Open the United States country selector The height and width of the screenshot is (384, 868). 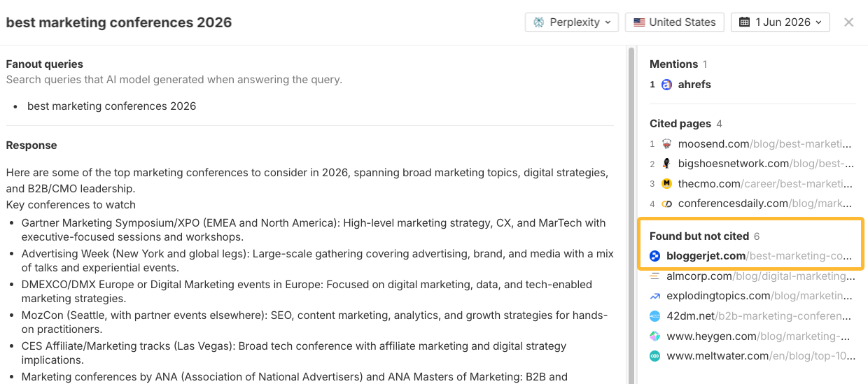tap(674, 22)
